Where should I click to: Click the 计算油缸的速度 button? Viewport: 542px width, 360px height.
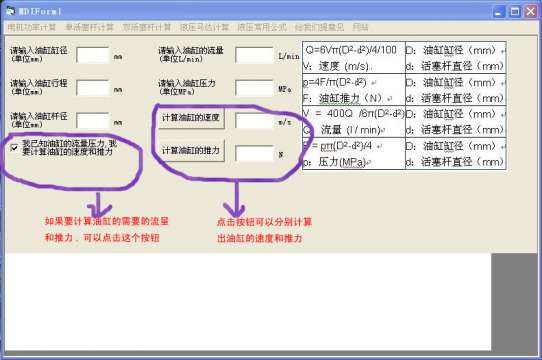tap(191, 118)
